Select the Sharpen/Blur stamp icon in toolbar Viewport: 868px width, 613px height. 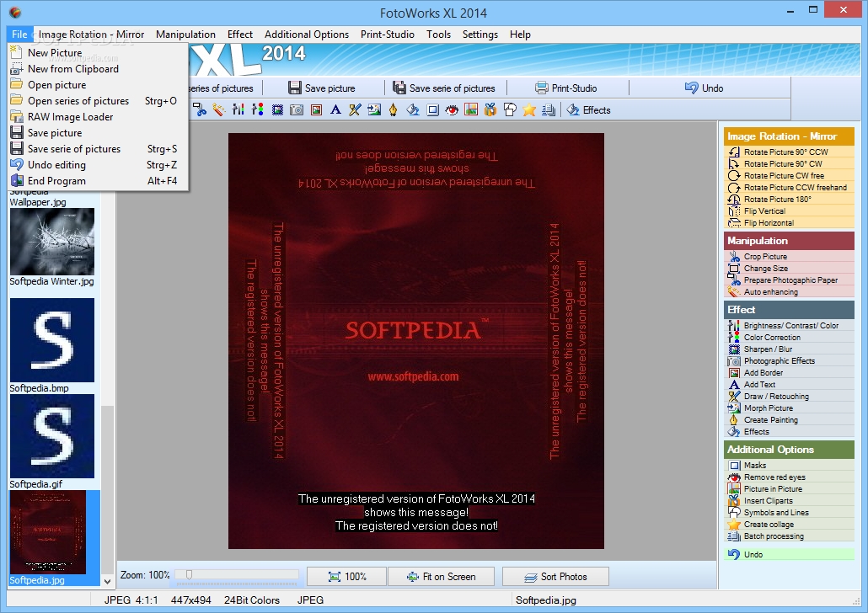[x=277, y=109]
